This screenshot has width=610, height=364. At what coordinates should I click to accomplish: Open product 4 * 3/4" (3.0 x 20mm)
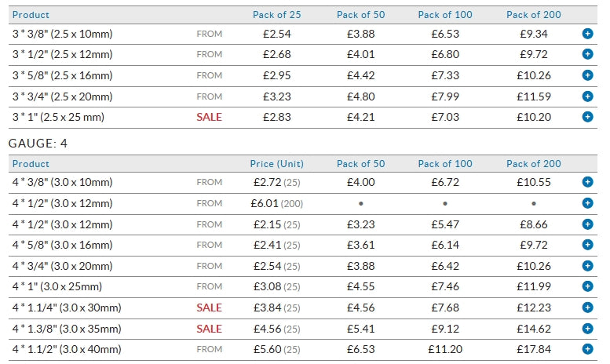(62, 266)
